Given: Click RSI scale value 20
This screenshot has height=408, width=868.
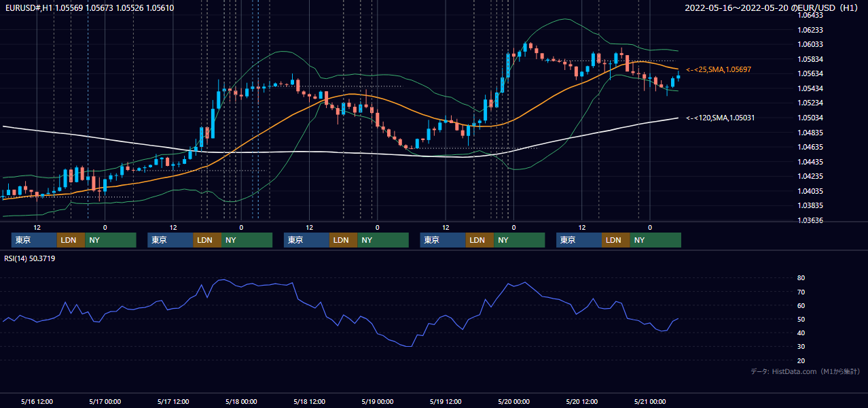Looking at the screenshot, I should (x=801, y=360).
